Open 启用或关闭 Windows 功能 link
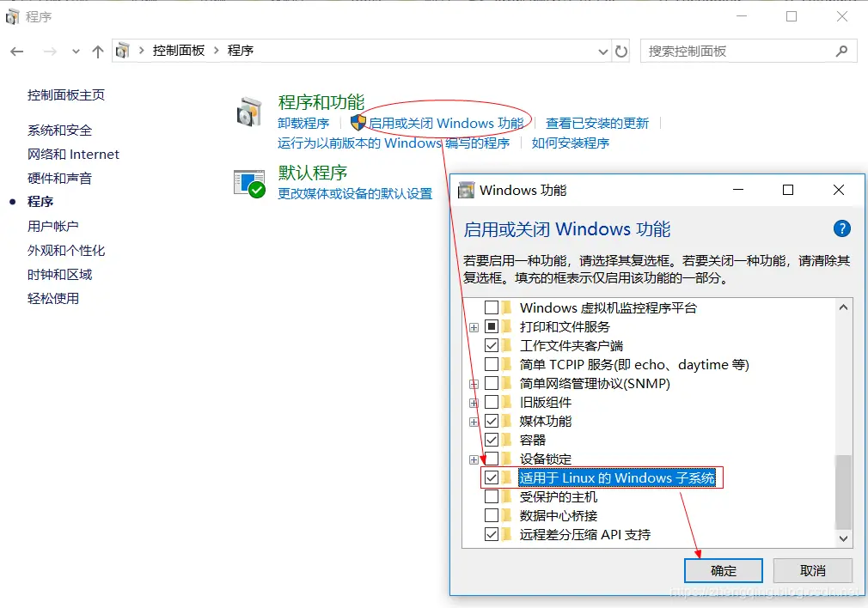 (x=446, y=124)
